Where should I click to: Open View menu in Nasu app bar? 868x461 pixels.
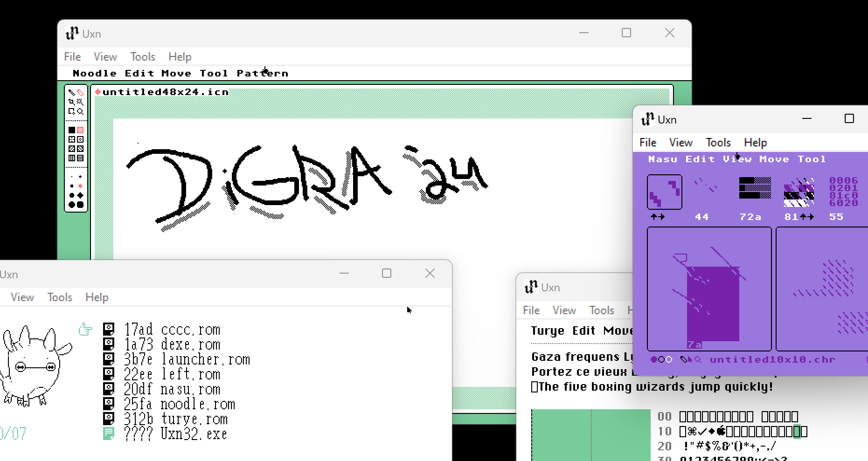737,159
